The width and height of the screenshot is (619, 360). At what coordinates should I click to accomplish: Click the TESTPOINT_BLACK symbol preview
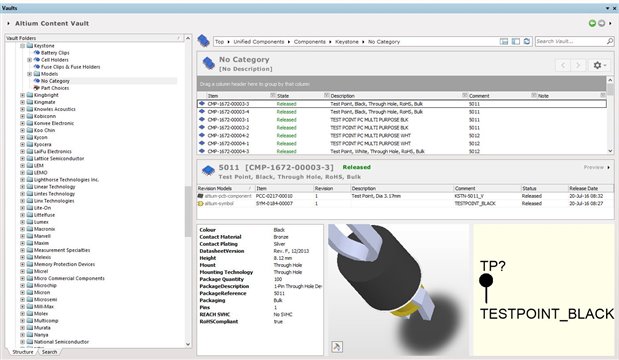544,290
